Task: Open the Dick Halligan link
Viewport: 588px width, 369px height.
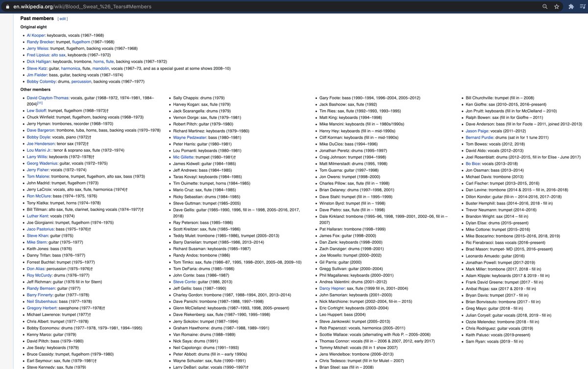Action: 39,62
